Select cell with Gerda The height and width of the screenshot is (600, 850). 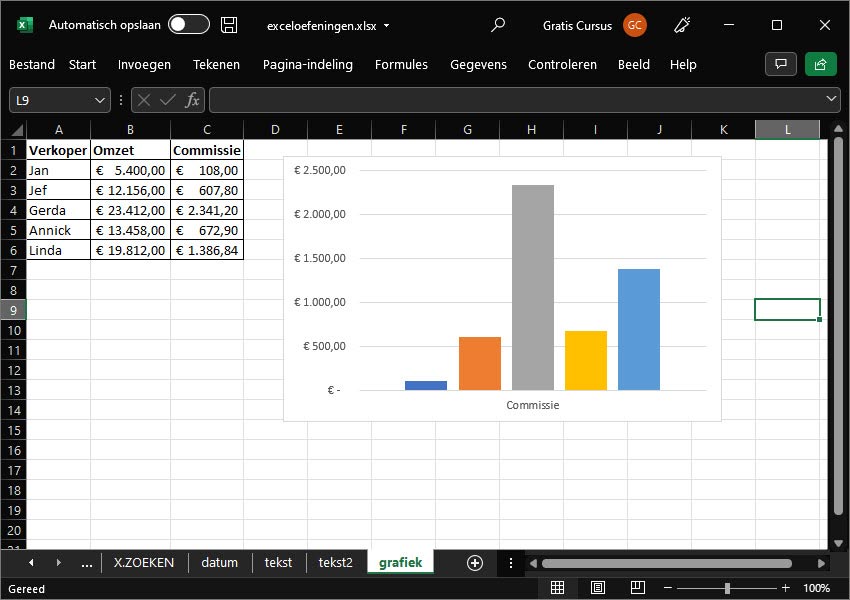pyautogui.click(x=59, y=210)
